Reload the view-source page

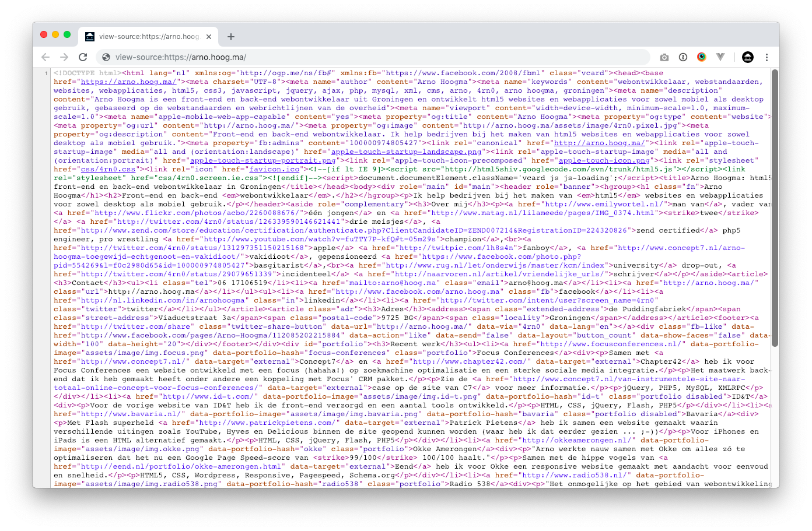point(83,57)
